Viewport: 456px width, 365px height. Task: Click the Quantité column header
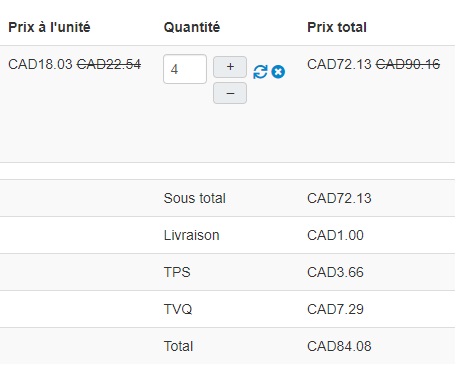point(192,27)
